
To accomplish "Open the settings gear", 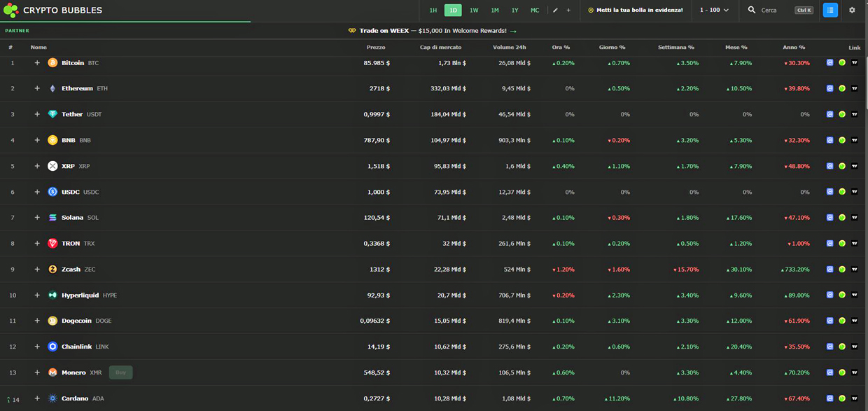I will click(x=852, y=11).
